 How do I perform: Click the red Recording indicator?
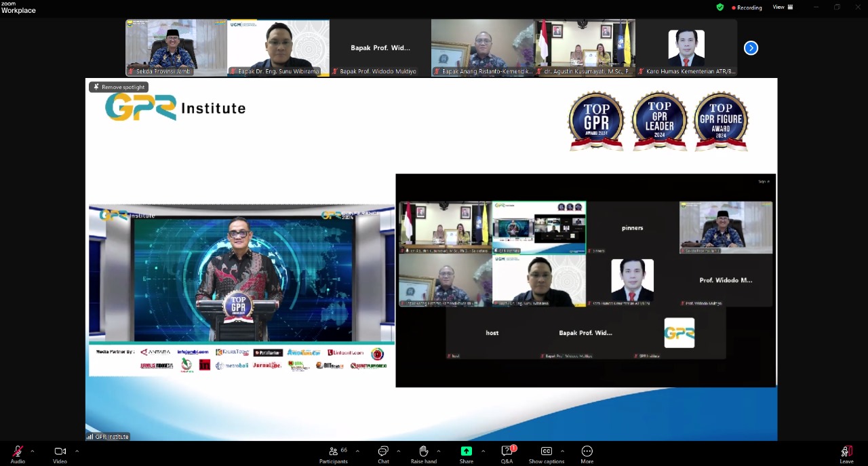[x=747, y=7]
